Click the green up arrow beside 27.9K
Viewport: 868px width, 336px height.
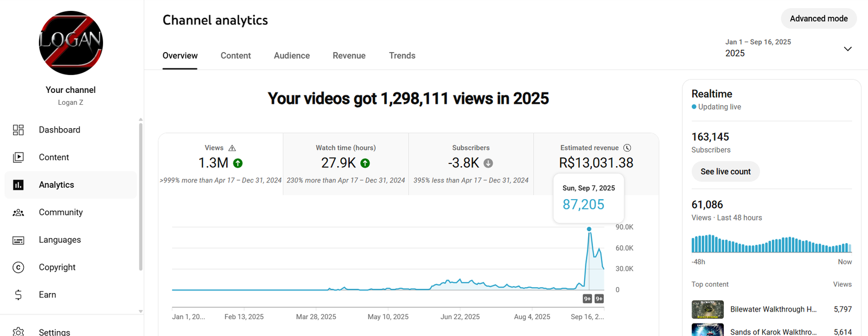click(365, 163)
